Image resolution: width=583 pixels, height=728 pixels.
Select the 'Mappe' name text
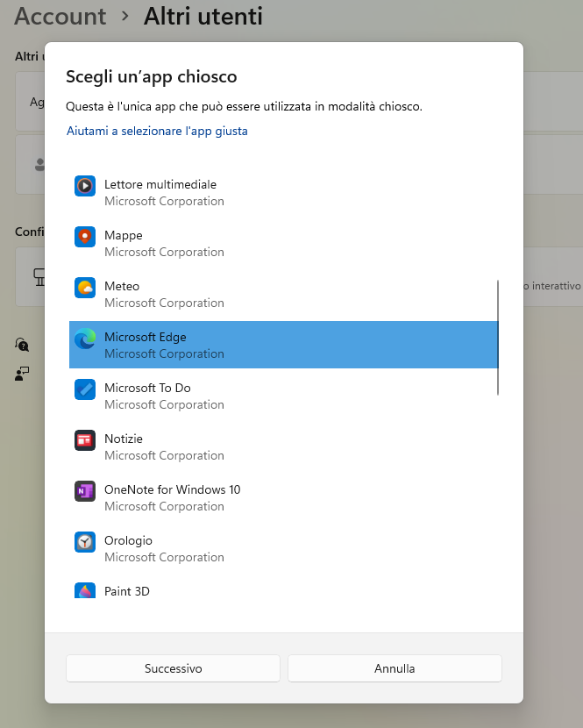123,235
